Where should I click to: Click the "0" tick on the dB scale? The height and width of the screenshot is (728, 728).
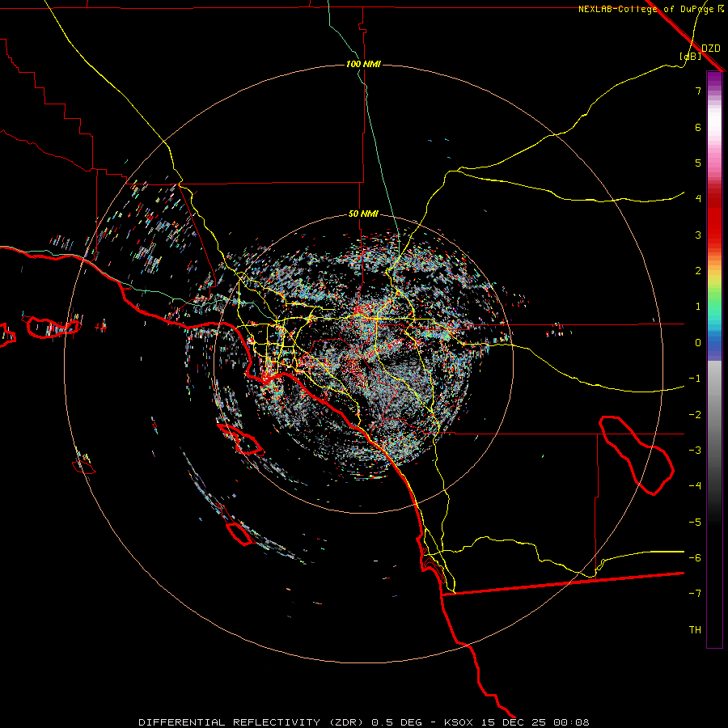(698, 343)
